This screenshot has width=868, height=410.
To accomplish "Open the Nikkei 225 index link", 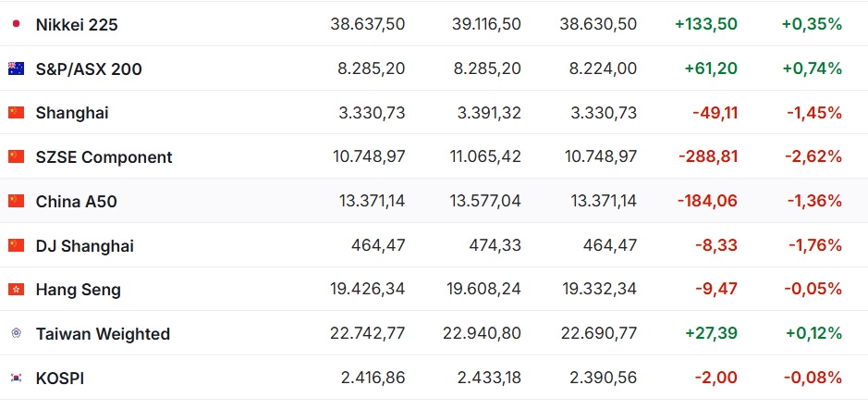I will coord(77,25).
